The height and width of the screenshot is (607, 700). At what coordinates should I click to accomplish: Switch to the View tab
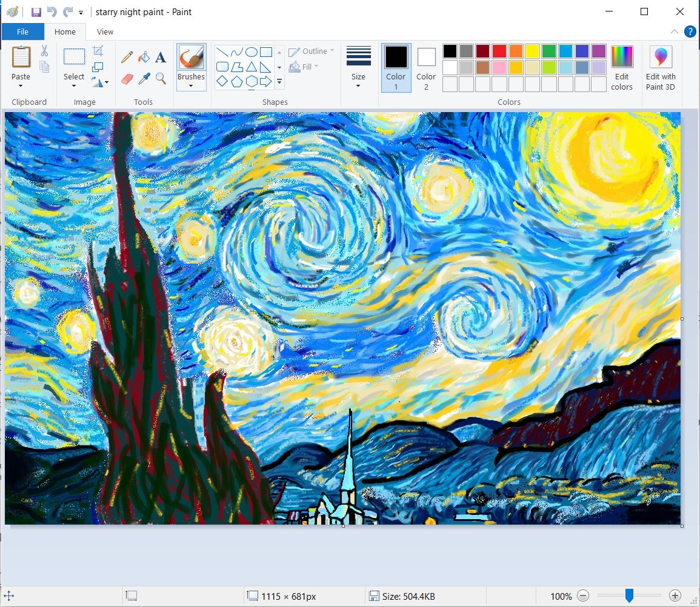tap(105, 32)
